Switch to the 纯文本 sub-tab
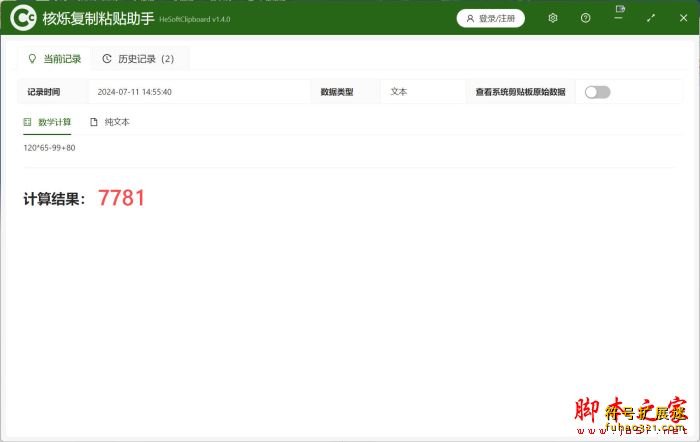 pos(110,122)
